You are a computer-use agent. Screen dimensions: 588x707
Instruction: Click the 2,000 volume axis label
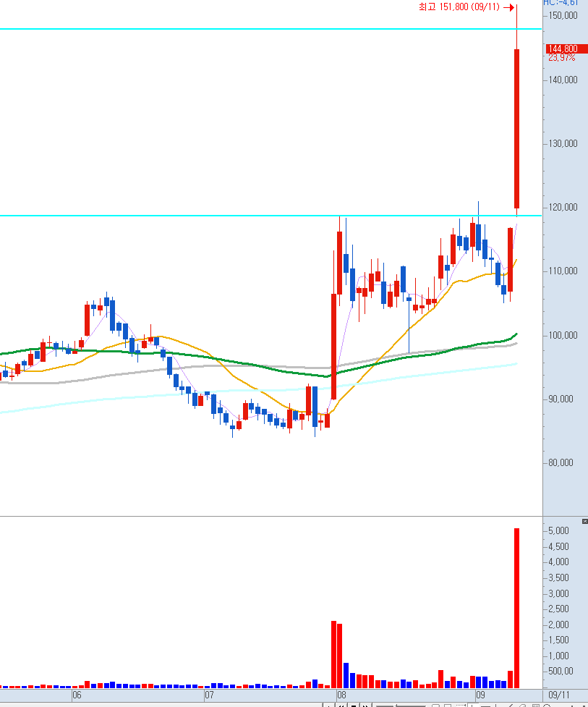point(559,625)
